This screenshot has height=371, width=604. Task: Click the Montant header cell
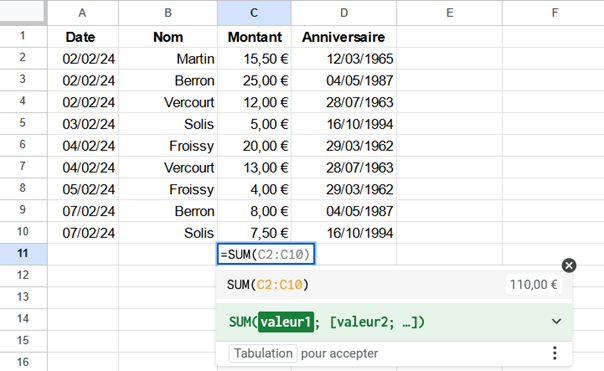(254, 37)
